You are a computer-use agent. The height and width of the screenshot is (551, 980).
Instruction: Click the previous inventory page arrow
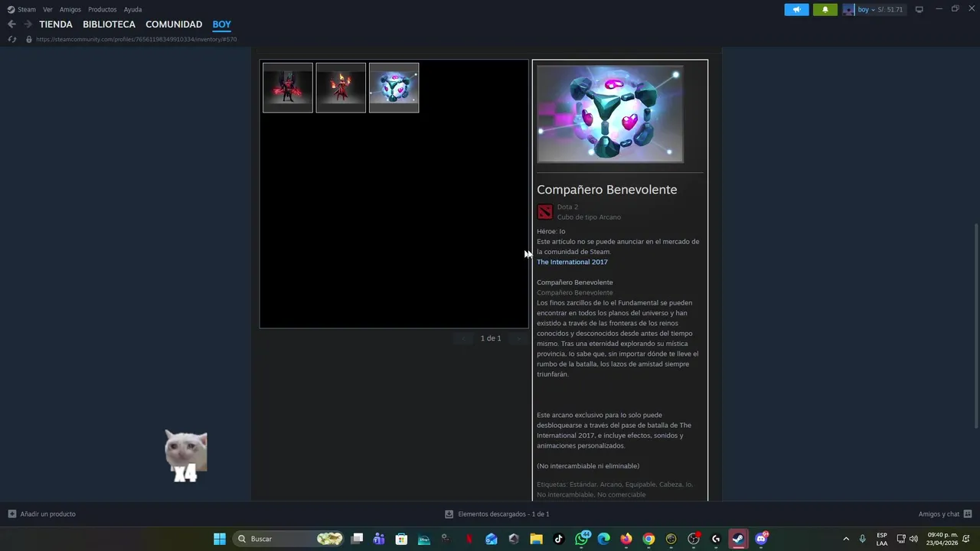tap(463, 338)
